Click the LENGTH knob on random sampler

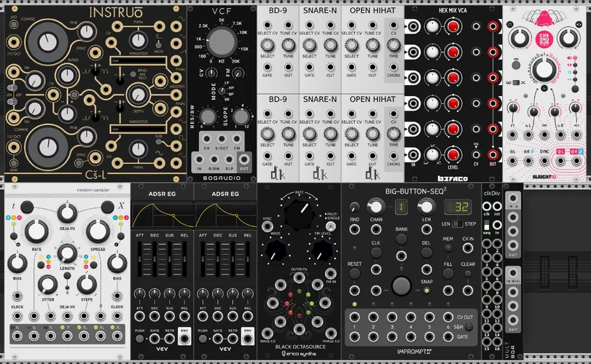click(x=67, y=254)
